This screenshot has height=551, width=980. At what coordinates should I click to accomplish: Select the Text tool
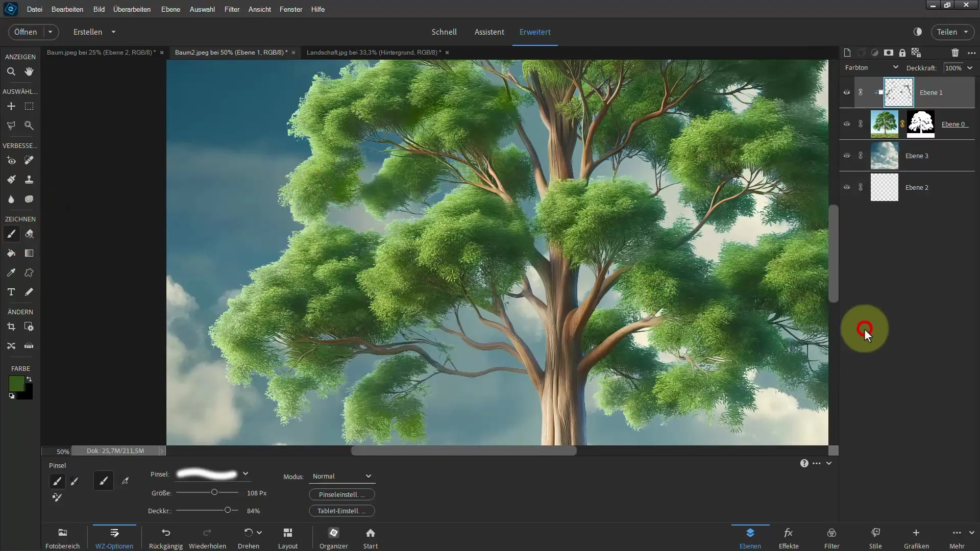coord(11,292)
